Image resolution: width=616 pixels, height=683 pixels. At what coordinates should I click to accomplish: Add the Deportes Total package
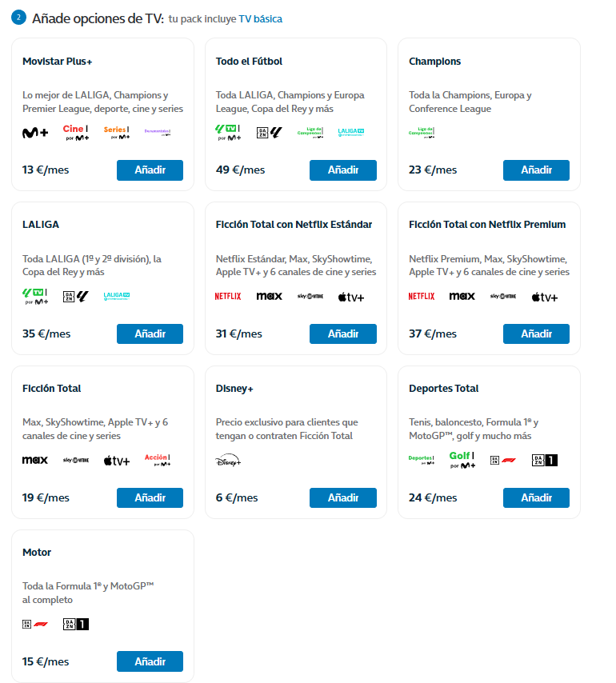536,498
